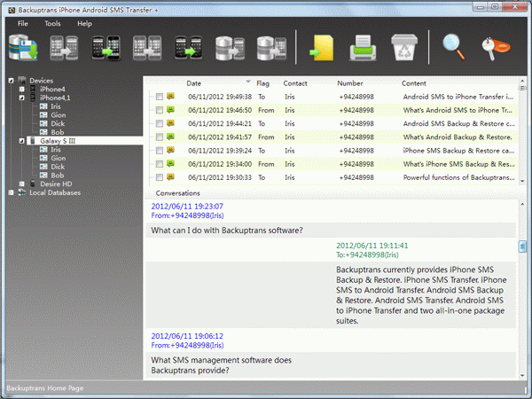Click content "Powerful functions of Backuptrans..."
The height and width of the screenshot is (399, 532).
point(458,177)
